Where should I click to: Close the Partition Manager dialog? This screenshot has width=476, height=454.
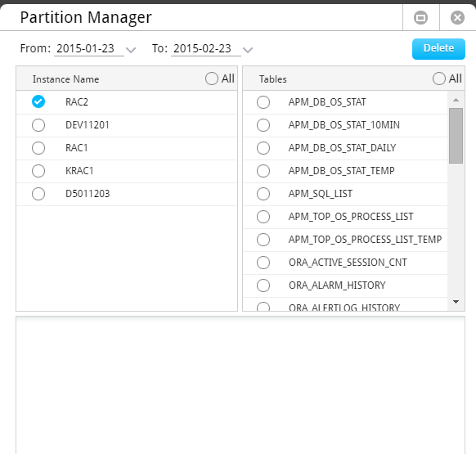click(457, 18)
